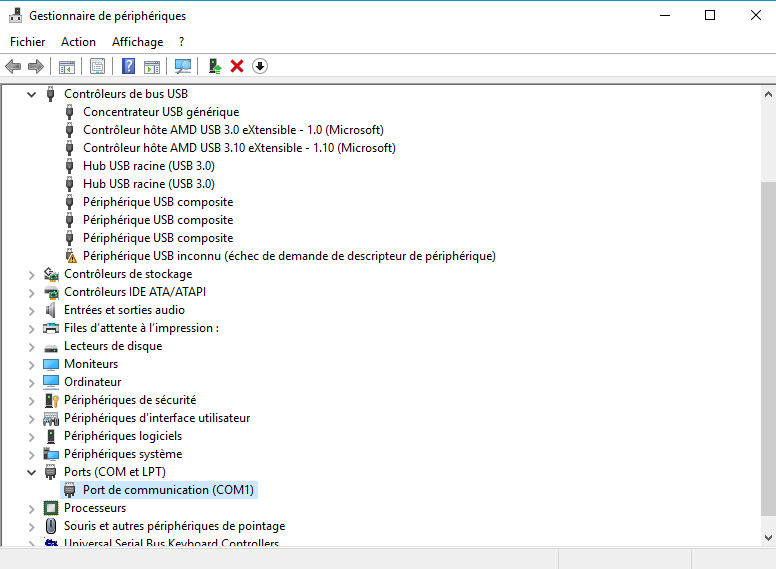Click the Contrôleurs IDE ATA/ATAPI icon
The height and width of the screenshot is (569, 776).
(x=51, y=292)
